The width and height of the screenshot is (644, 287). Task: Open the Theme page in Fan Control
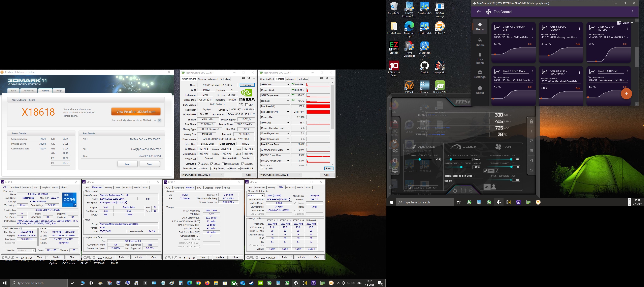click(480, 42)
